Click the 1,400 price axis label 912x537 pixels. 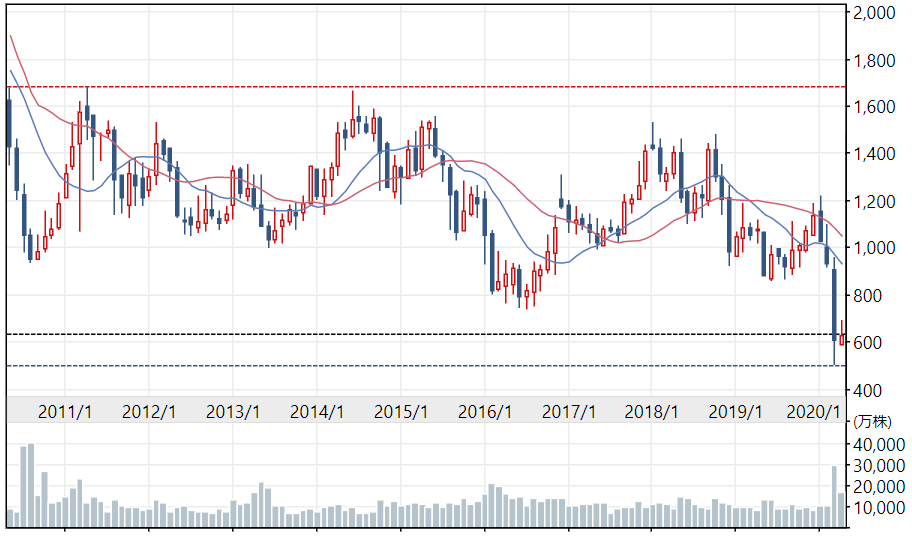click(x=874, y=154)
